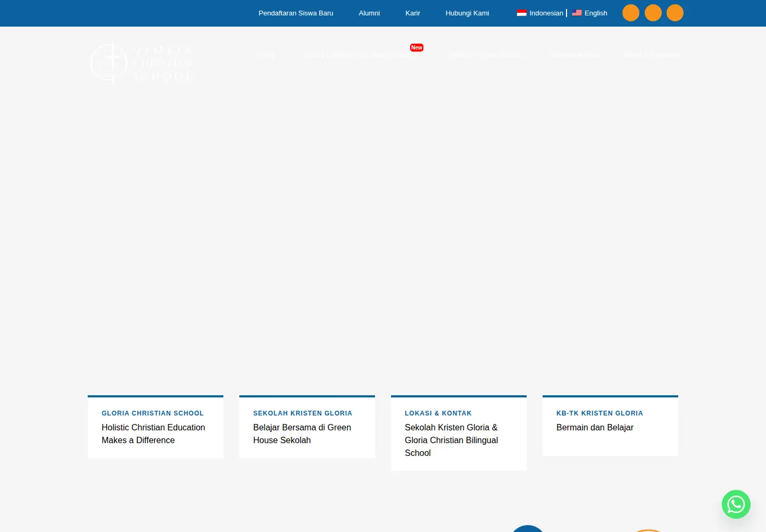Open Holistic Christian Education Makes a Difference
Image resolution: width=766 pixels, height=532 pixels.
tap(153, 434)
